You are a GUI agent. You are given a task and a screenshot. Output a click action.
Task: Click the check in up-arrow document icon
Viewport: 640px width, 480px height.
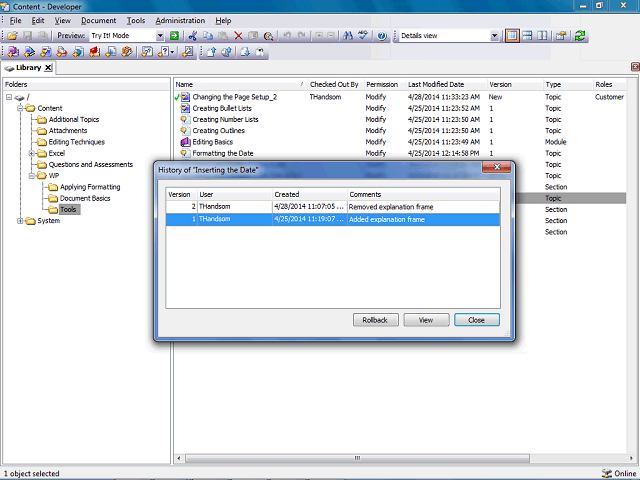pos(211,52)
